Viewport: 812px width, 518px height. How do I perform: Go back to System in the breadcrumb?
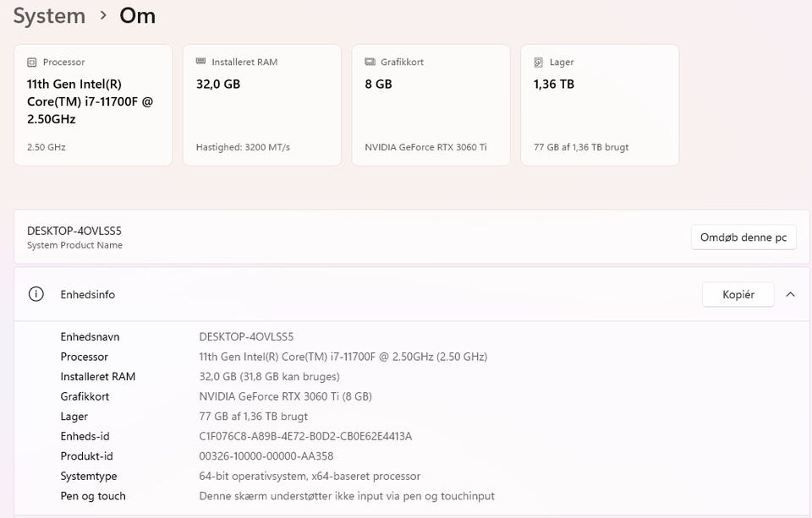click(x=49, y=15)
